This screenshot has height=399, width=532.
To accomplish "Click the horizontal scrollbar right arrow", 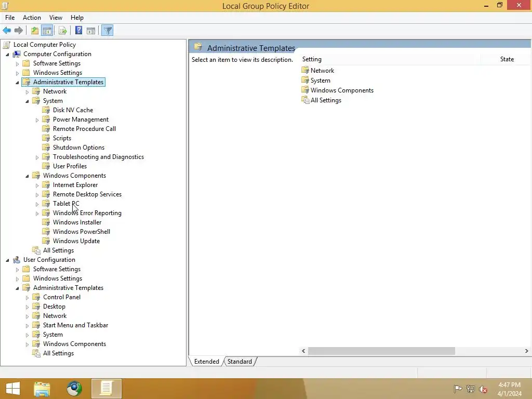I will click(x=527, y=351).
